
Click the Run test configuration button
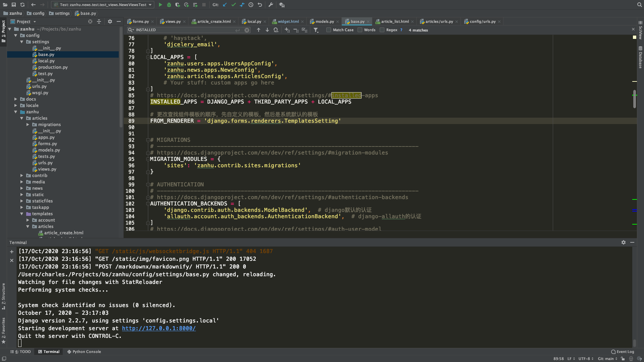[160, 5]
